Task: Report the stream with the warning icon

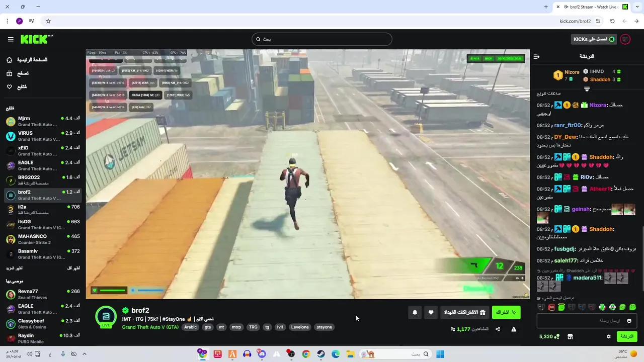Action: (x=514, y=329)
